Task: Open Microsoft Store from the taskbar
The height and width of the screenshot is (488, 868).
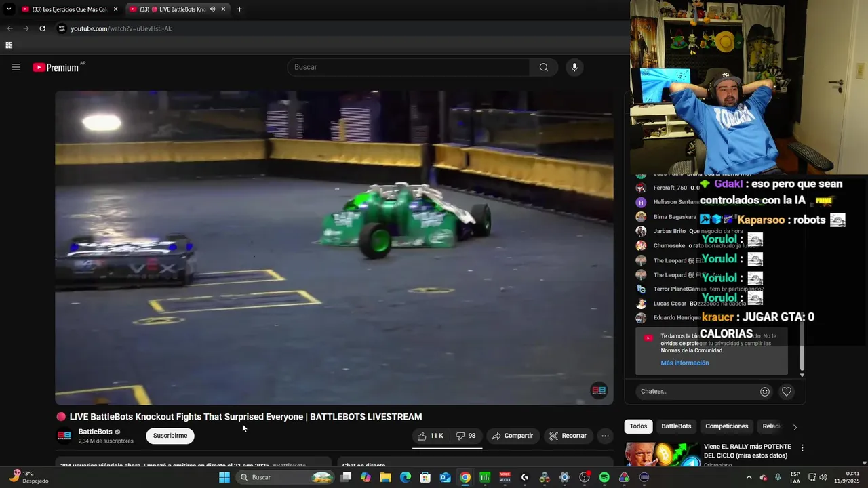Action: [425, 477]
